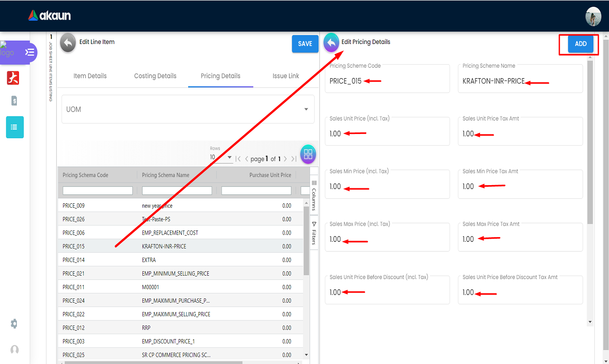Image resolution: width=609 pixels, height=364 pixels.
Task: Select the Test-Paste-PS row
Action: pyautogui.click(x=181, y=219)
